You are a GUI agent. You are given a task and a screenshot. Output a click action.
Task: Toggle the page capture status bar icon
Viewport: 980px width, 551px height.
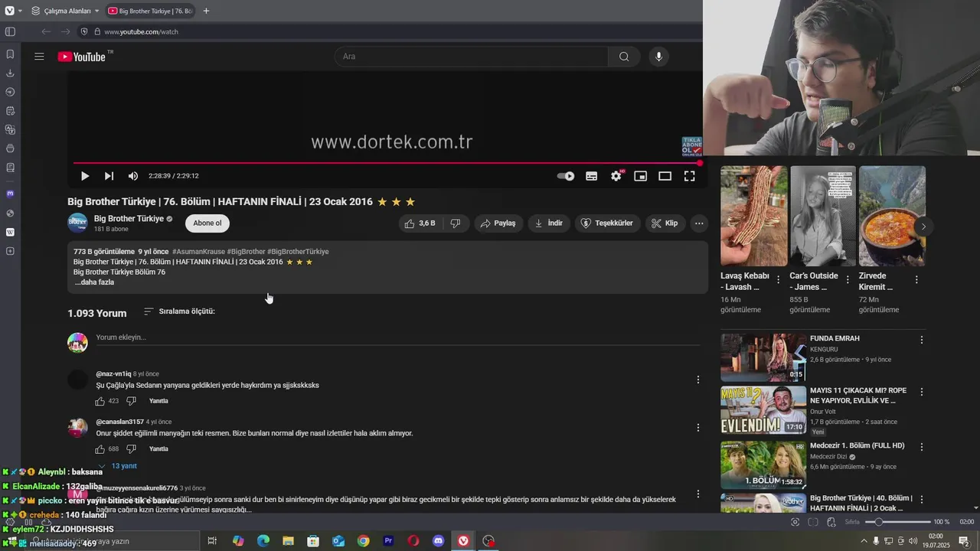pos(795,522)
